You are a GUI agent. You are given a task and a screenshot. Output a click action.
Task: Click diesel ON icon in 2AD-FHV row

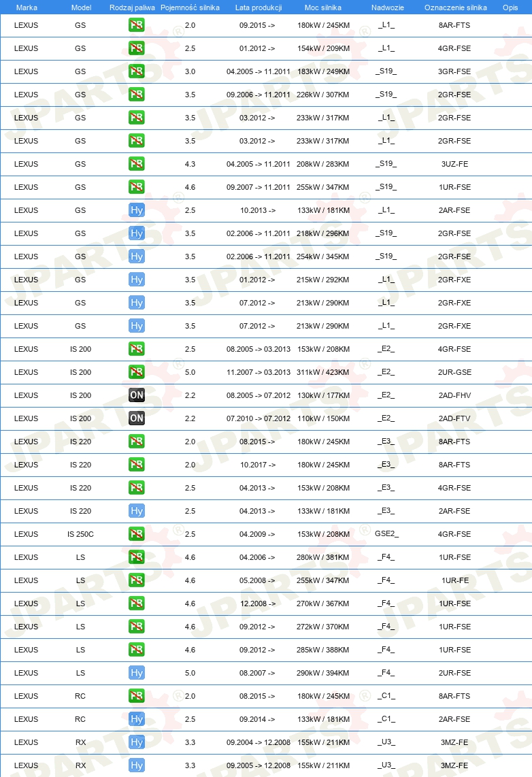click(136, 395)
